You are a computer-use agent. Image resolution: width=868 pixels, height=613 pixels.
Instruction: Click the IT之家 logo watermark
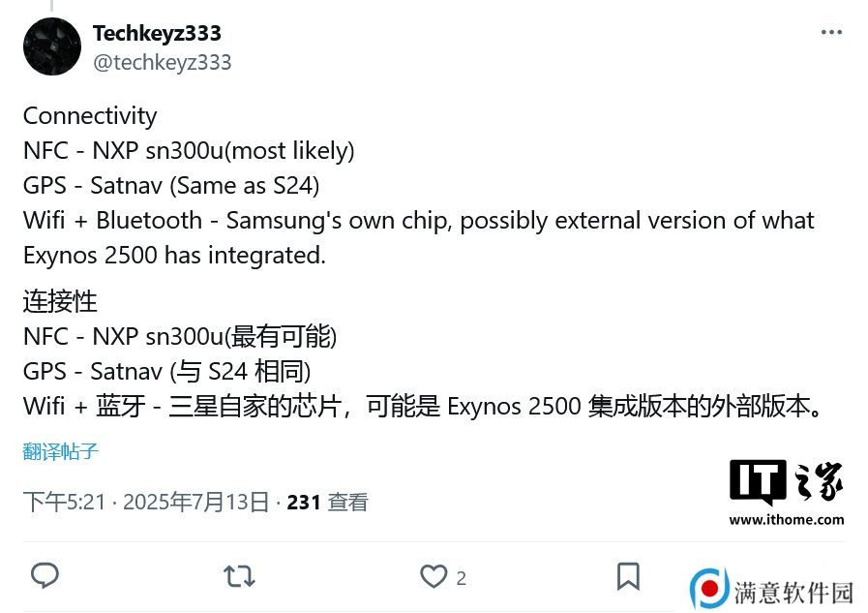786,481
